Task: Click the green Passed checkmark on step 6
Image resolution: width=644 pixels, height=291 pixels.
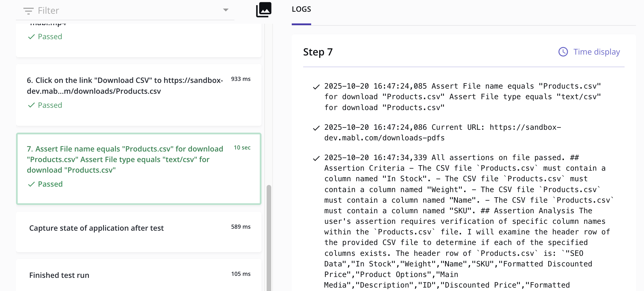Action: click(31, 105)
